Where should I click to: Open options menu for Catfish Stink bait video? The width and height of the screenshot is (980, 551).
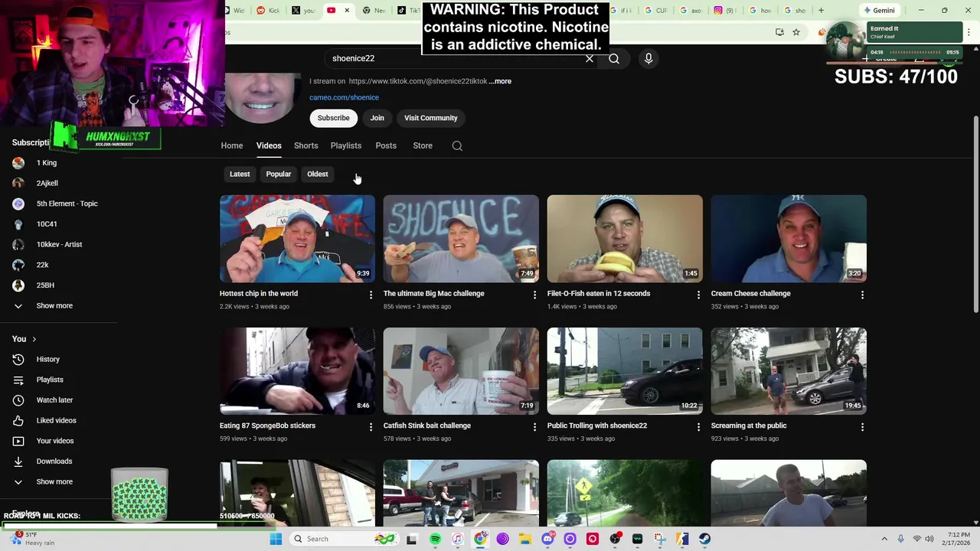534,427
